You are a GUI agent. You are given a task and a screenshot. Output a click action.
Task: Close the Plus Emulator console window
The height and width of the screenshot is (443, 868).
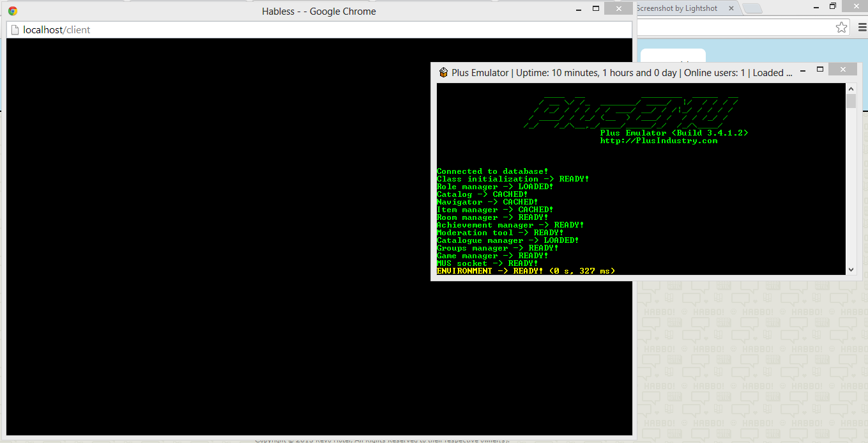[x=843, y=70]
